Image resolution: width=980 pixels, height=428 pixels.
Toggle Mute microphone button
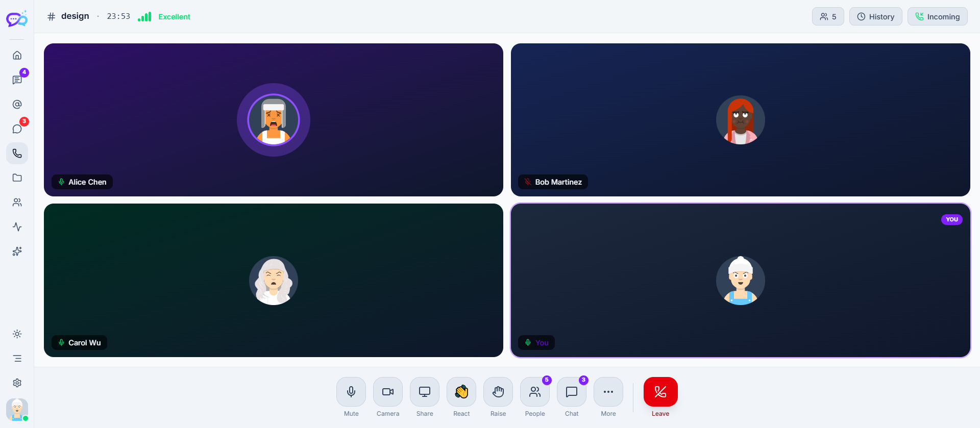pyautogui.click(x=351, y=392)
